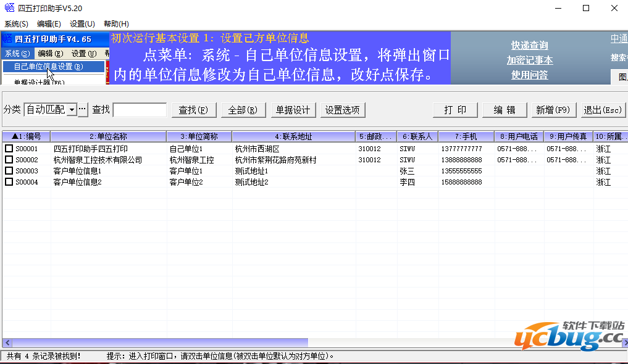Screen dimensions: 628x364
Task: Open the 设置(U) menu
Action: tap(82, 24)
